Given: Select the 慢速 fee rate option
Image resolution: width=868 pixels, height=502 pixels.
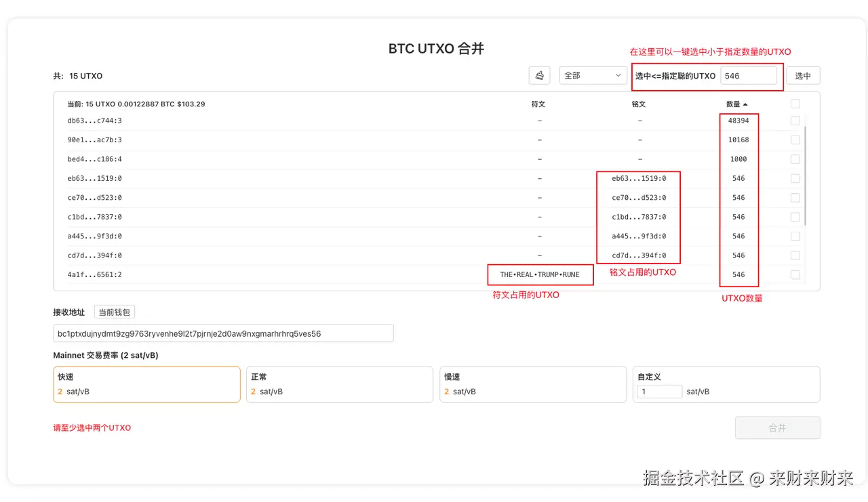Looking at the screenshot, I should pyautogui.click(x=533, y=384).
